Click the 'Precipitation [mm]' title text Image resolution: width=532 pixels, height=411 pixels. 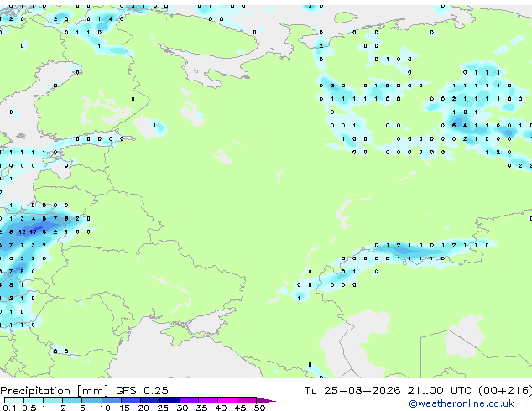pos(55,391)
